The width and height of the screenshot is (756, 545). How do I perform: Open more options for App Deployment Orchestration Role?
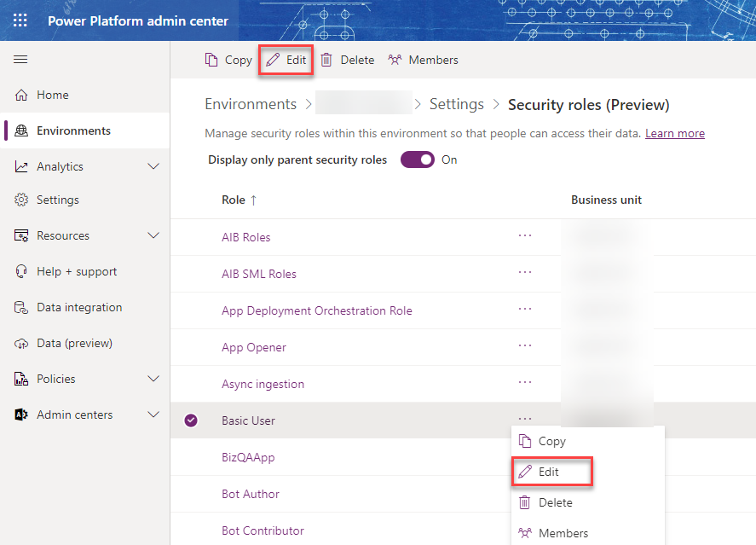(x=524, y=309)
